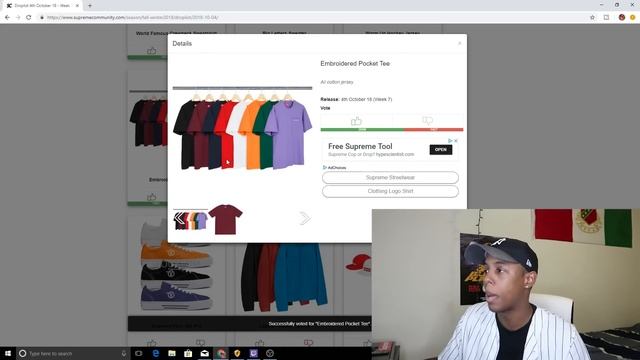The image size is (640, 360).
Task: Click thumbs up under World Famous item
Action: (x=152, y=51)
